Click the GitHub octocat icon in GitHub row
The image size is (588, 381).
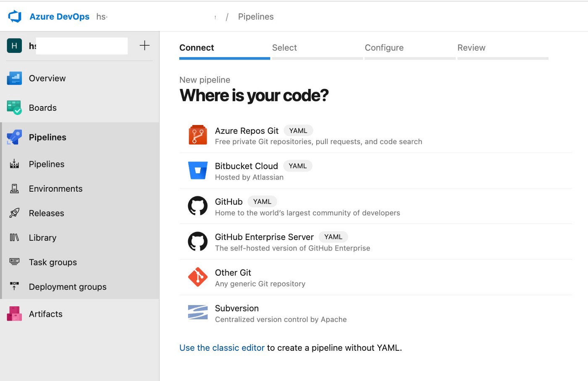pyautogui.click(x=198, y=206)
